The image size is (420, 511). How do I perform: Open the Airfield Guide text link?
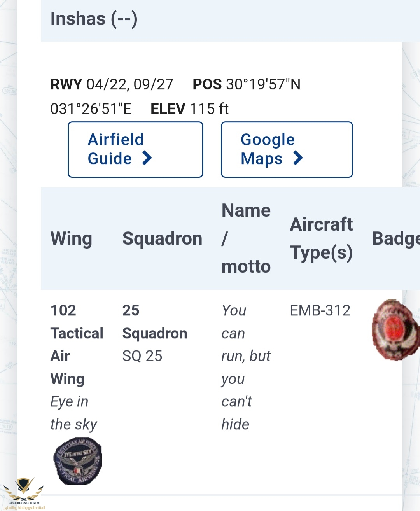[x=116, y=149]
